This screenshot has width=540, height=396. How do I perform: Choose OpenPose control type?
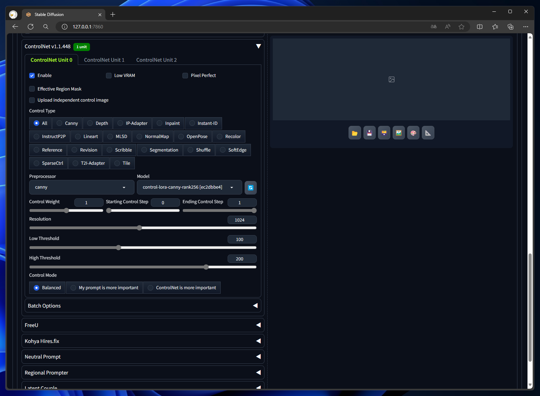(193, 136)
